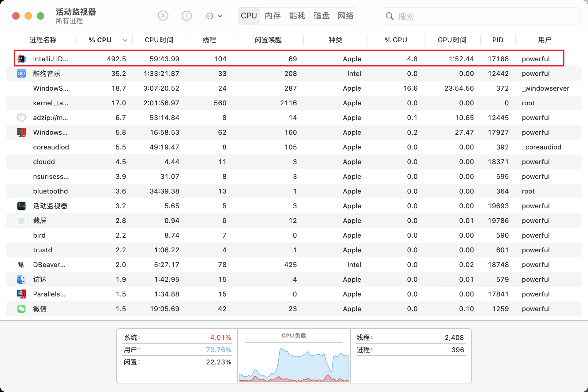Sort by the PID column header
Screen dimensions: 588x392
(x=498, y=40)
